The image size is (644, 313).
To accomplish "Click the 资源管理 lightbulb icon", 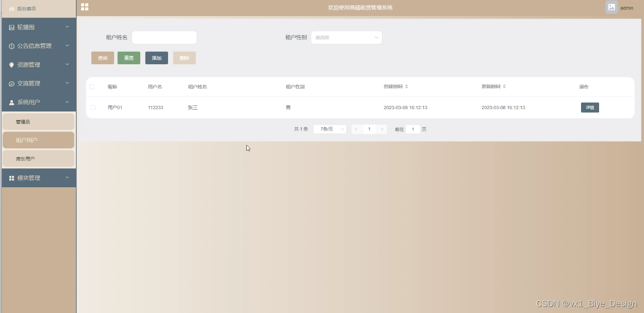I will [12, 65].
